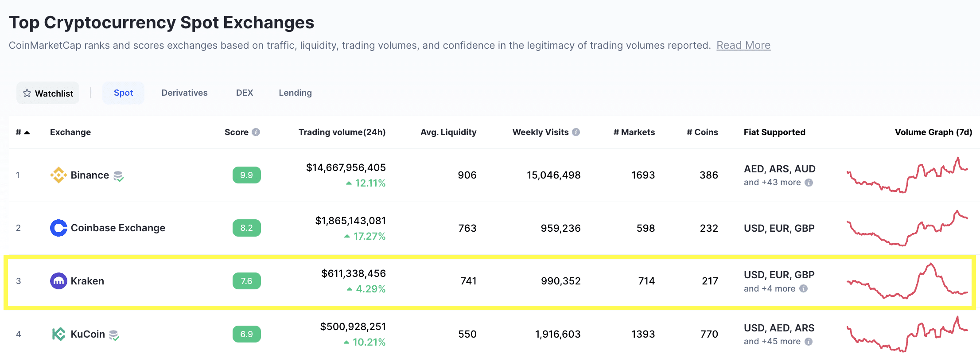Image resolution: width=980 pixels, height=358 pixels.
Task: Click Binance markets count 1693
Action: 643,175
